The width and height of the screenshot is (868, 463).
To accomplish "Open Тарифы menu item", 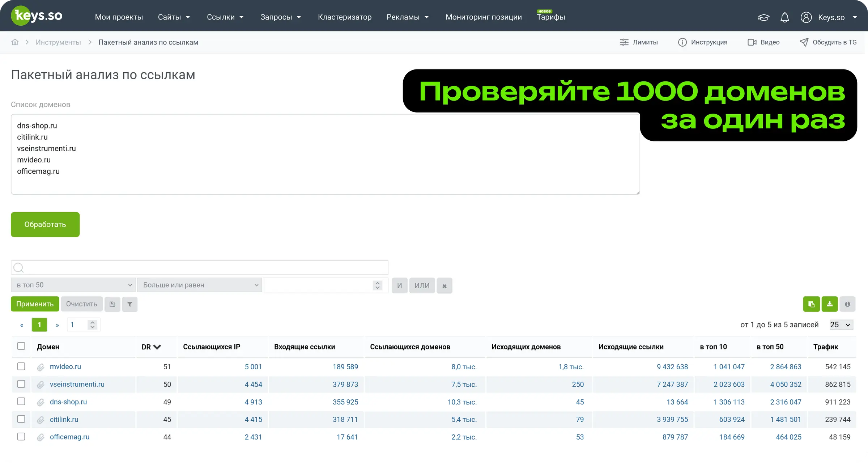I will tap(551, 17).
